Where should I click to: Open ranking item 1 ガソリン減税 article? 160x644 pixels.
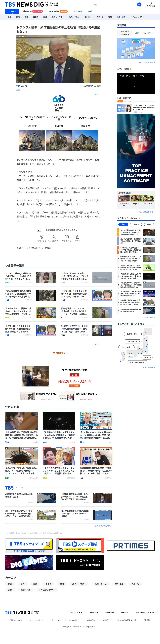point(136,233)
